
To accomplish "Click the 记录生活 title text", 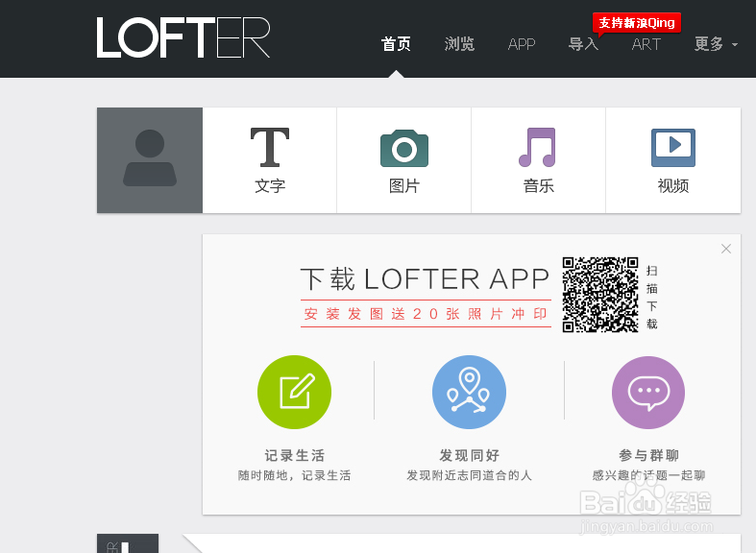I will 294,455.
